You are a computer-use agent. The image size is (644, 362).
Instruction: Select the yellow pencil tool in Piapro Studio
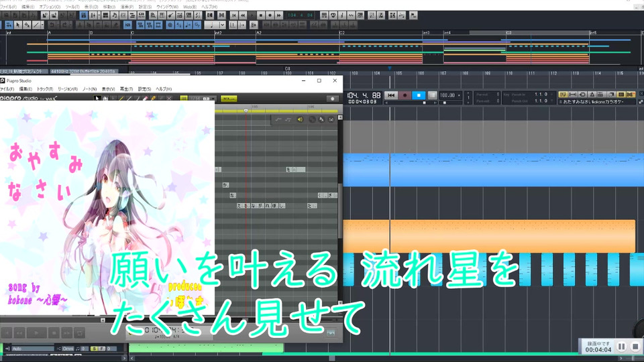tap(121, 99)
